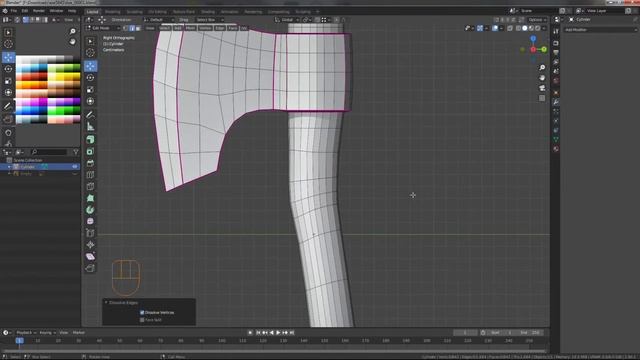Open the Default orientation dropdown
The height and width of the screenshot is (360, 640).
[159, 20]
